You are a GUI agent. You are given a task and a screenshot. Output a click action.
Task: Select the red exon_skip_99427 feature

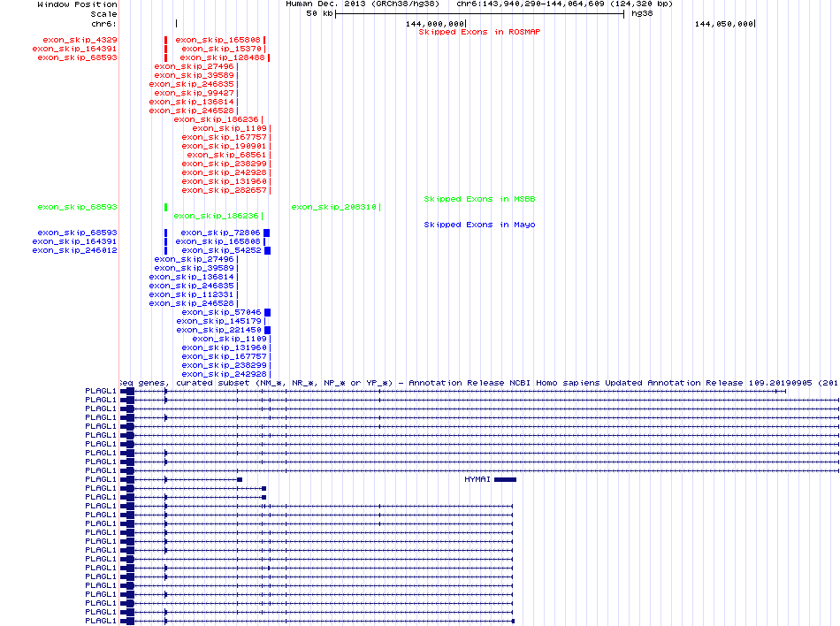point(195,93)
